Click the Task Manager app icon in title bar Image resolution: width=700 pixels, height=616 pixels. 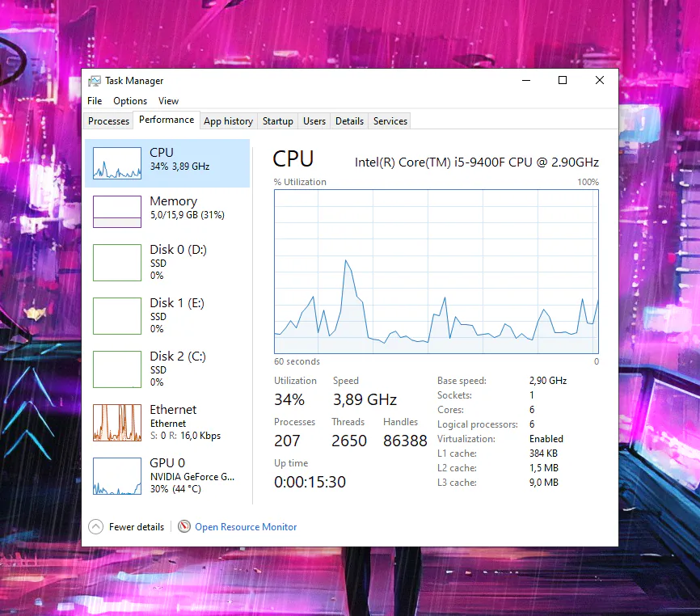(x=95, y=81)
